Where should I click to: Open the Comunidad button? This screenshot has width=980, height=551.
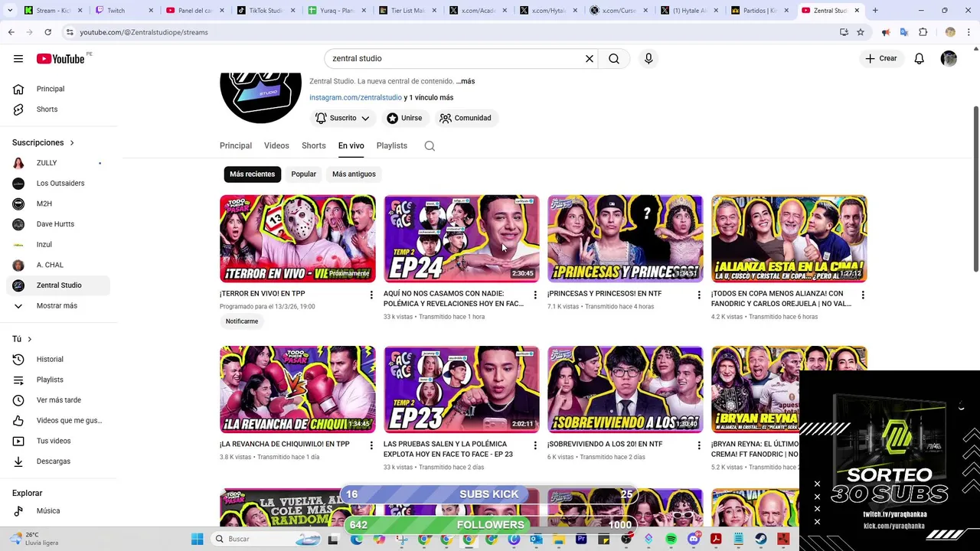pos(465,118)
